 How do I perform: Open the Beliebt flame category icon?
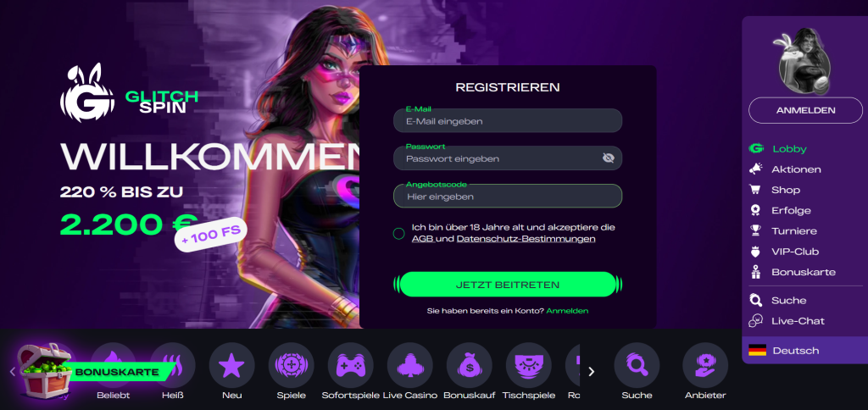(113, 365)
